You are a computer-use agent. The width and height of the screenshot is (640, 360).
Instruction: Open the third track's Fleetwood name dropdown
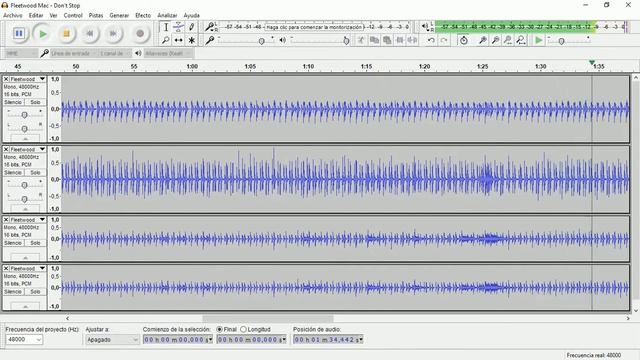click(28, 220)
